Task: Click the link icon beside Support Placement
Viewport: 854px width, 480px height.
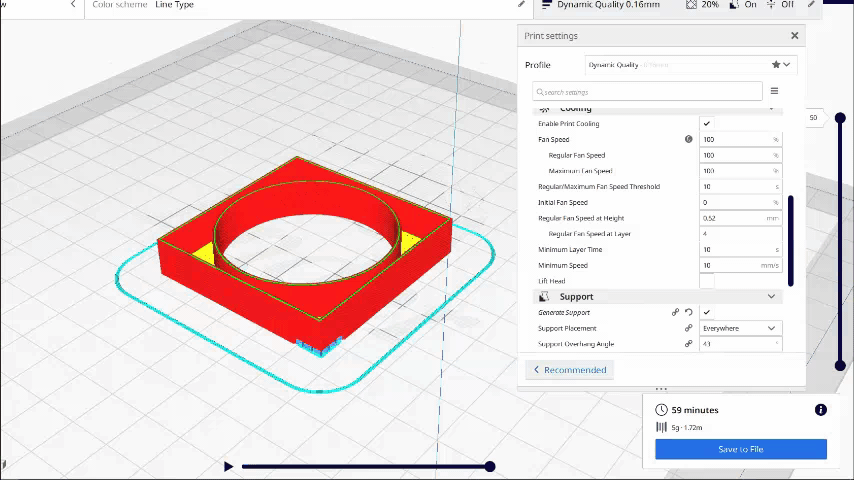Action: (x=688, y=328)
